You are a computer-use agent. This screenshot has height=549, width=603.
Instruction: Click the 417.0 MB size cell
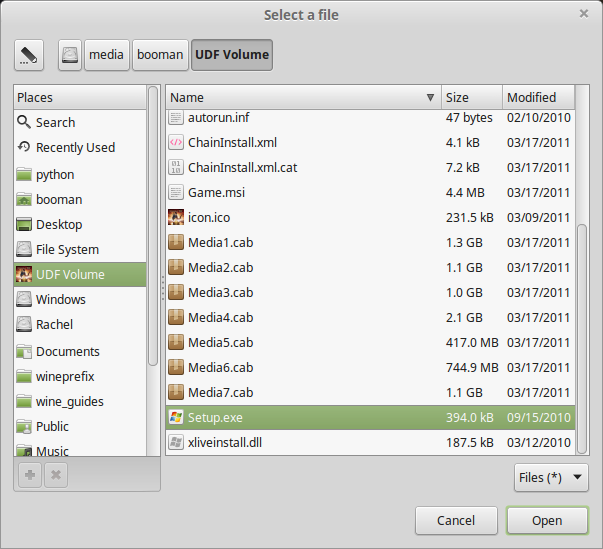pos(472,343)
